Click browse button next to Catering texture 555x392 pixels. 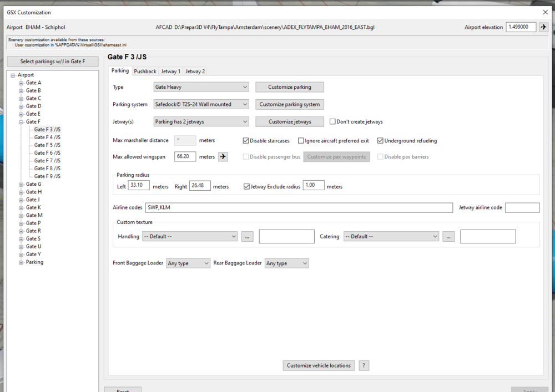(x=448, y=237)
